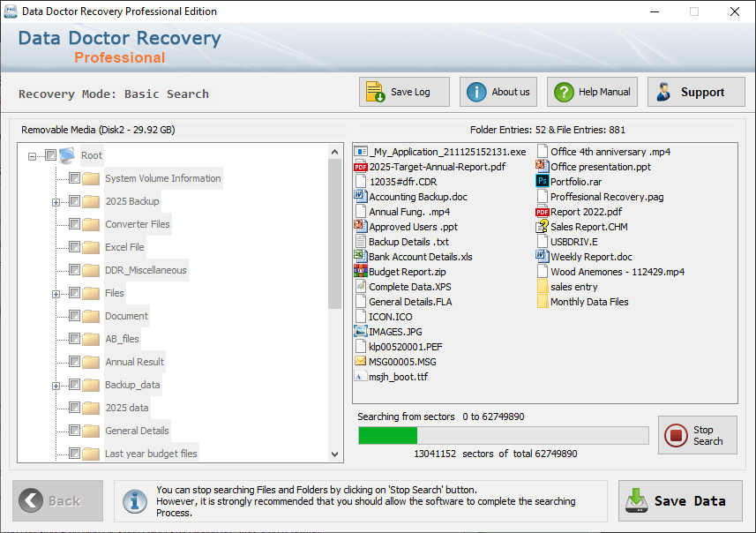The image size is (756, 533).
Task: Toggle the General Details folder checkbox
Action: click(x=74, y=431)
